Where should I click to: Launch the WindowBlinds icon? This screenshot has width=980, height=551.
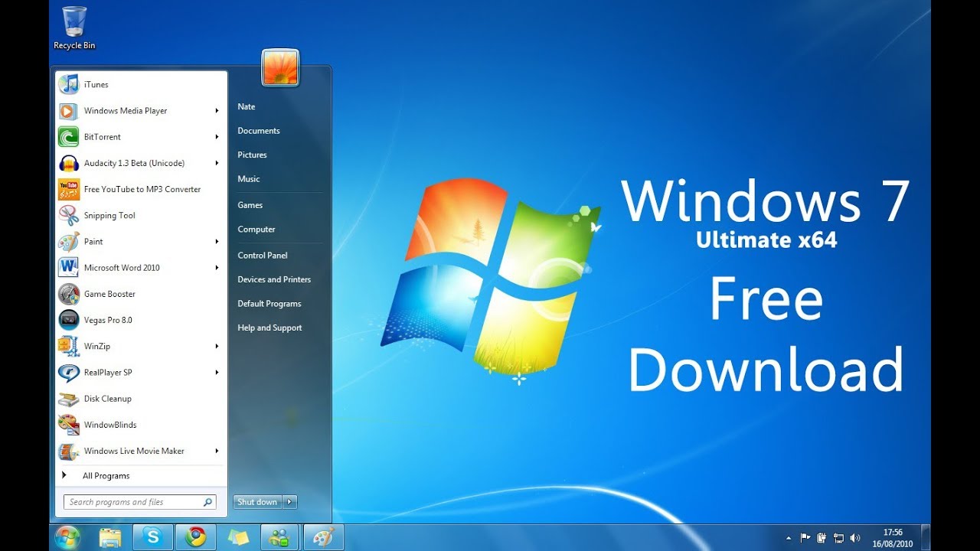(69, 425)
